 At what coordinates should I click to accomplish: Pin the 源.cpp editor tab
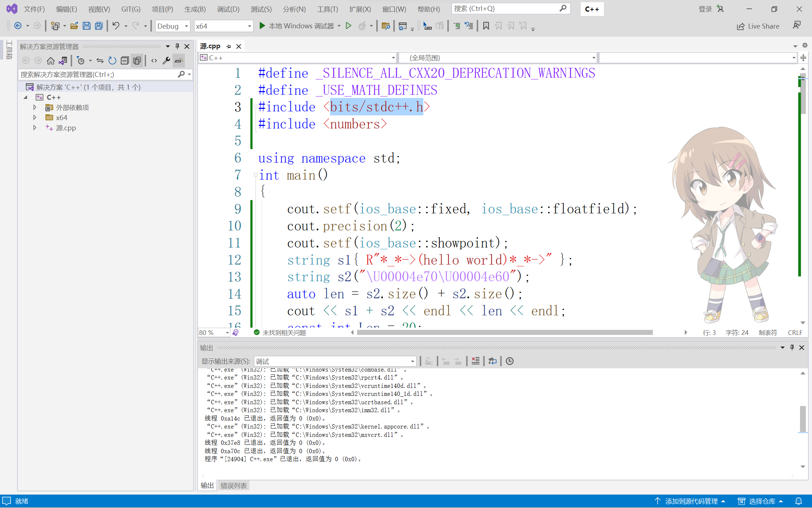[x=229, y=46]
